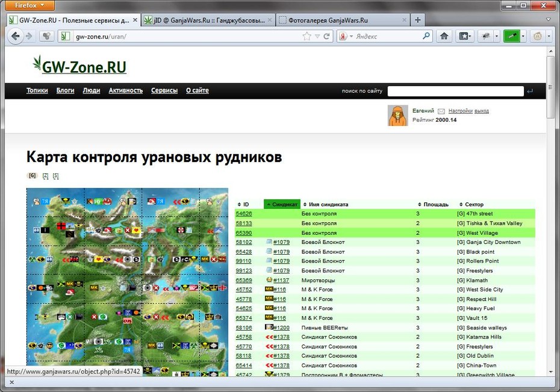Sort by Имя синдиката column
The image size is (560, 392).
pos(326,205)
